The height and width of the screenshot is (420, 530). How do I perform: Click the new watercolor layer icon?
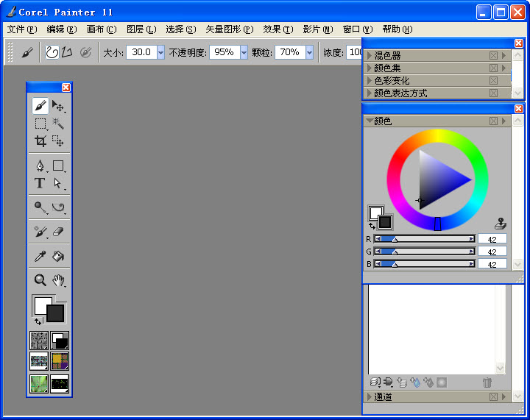pyautogui.click(x=415, y=382)
